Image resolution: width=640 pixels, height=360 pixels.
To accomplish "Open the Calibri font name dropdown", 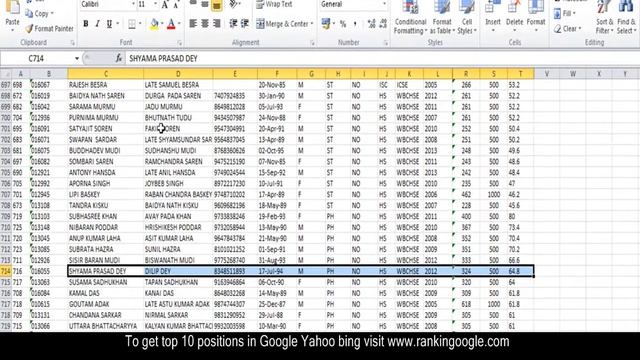I will pyautogui.click(x=133, y=4).
